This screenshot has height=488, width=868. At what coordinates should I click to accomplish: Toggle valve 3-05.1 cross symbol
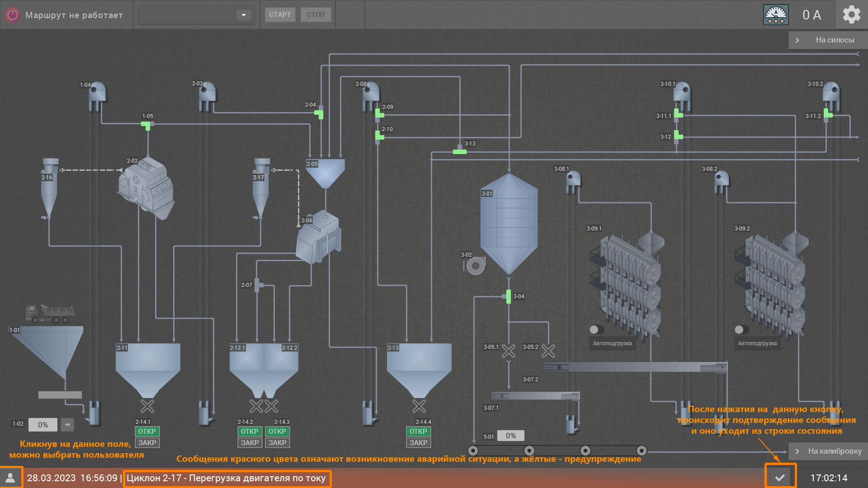tap(509, 351)
